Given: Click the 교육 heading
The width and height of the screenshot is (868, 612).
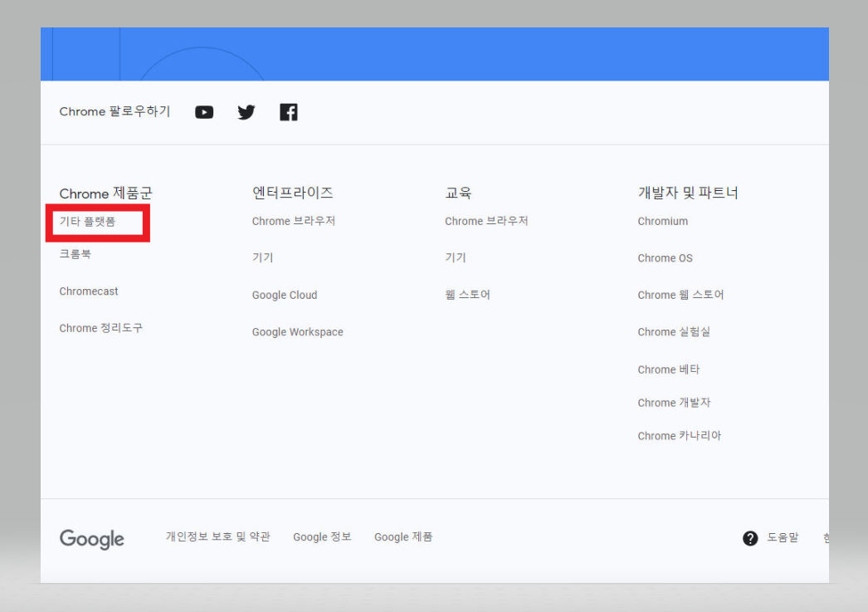Looking at the screenshot, I should pos(458,193).
